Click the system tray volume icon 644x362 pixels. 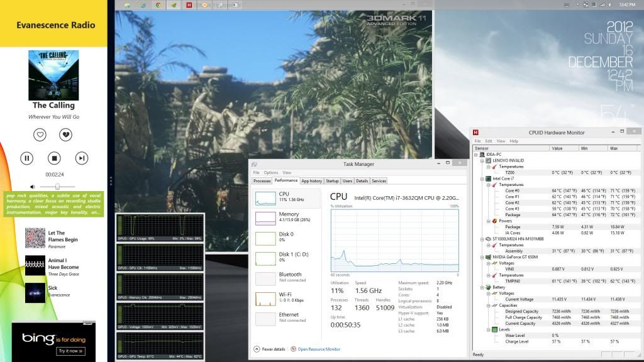(610, 4)
